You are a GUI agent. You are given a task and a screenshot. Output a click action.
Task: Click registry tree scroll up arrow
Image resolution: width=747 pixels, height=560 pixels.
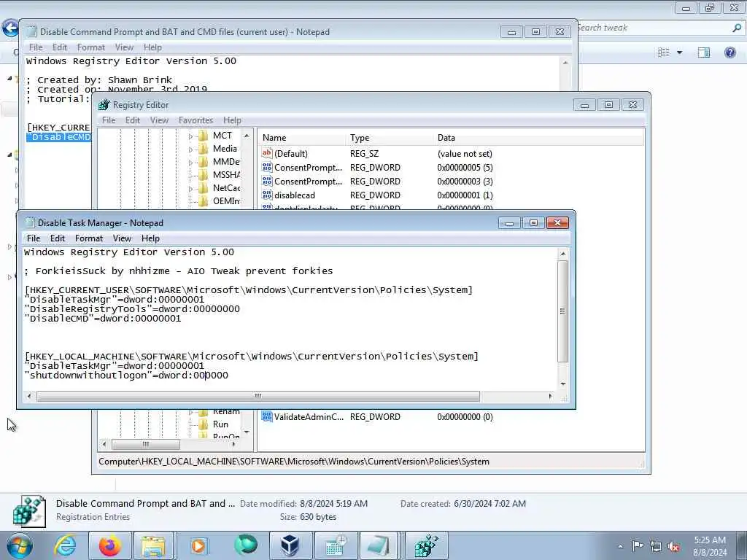pos(247,136)
